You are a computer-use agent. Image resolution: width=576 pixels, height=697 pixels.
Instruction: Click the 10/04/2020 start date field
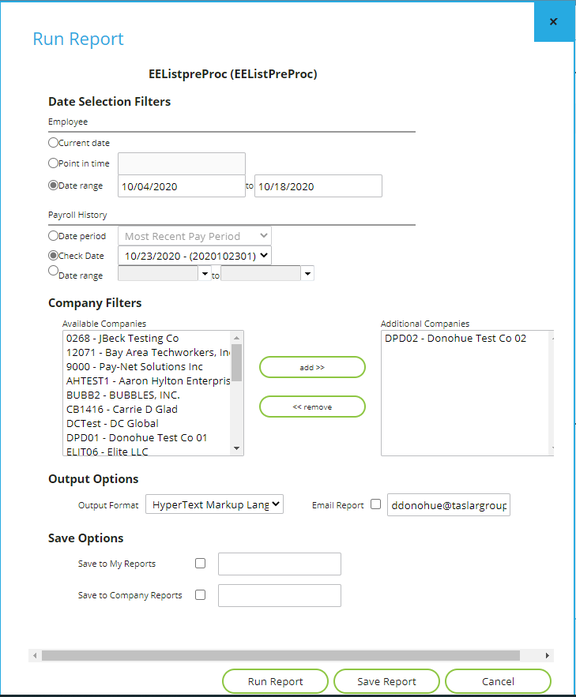pos(182,186)
